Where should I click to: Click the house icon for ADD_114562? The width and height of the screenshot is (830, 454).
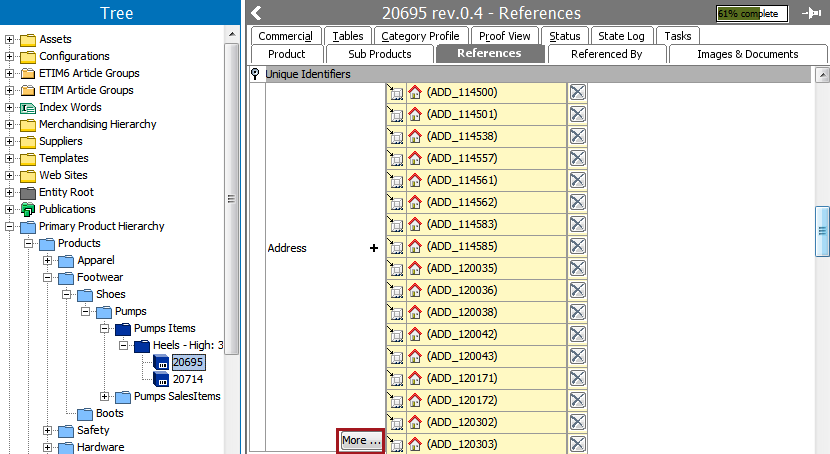(x=415, y=202)
